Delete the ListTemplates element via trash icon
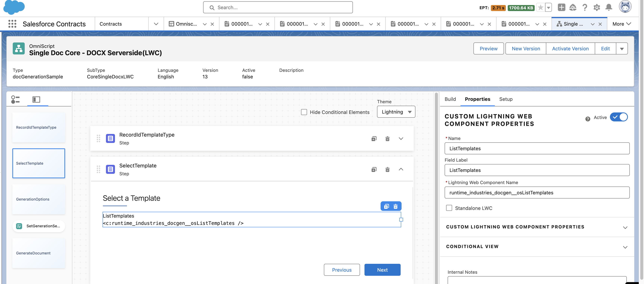644x284 pixels. pyautogui.click(x=396, y=206)
